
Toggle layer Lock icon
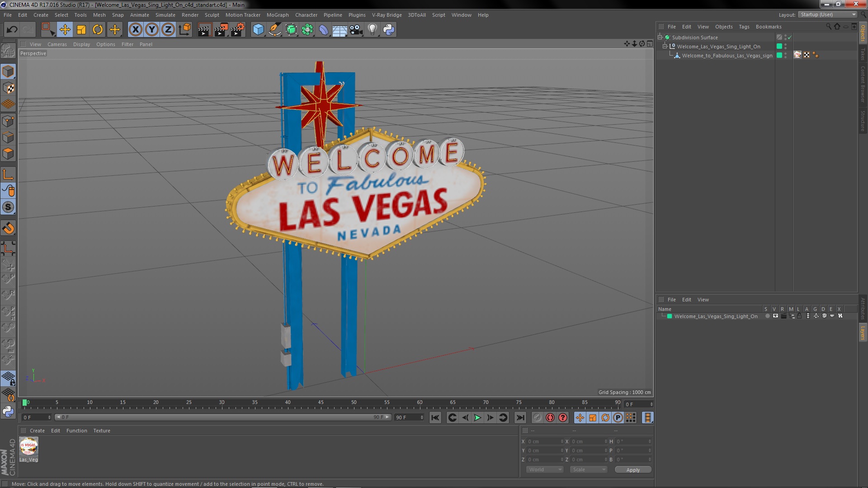tap(799, 316)
